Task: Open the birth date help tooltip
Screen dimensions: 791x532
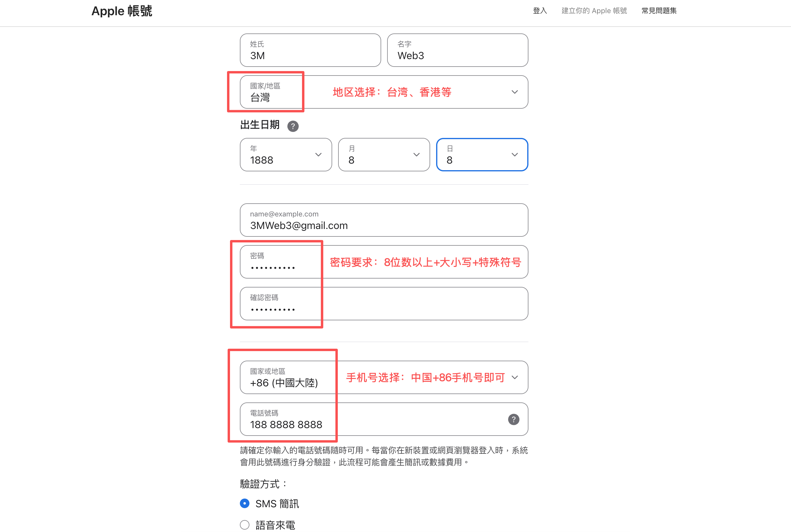Action: point(293,126)
